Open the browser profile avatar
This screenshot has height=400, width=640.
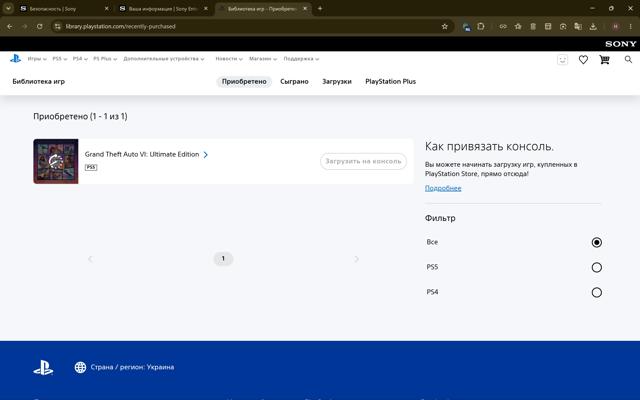click(616, 27)
